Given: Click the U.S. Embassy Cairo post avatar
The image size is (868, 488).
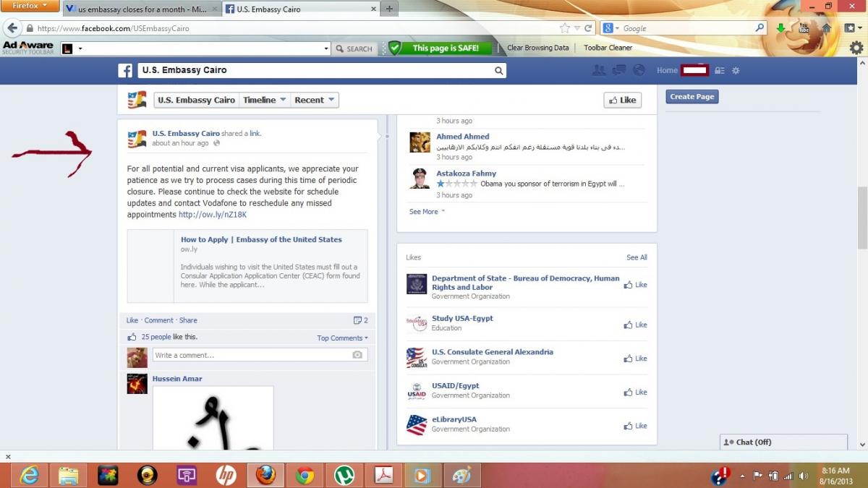Looking at the screenshot, I should 137,139.
